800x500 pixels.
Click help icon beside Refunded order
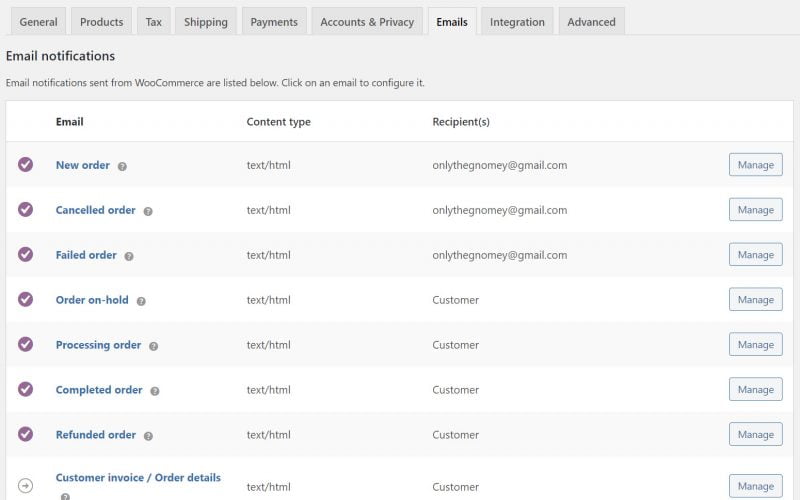[148, 436]
